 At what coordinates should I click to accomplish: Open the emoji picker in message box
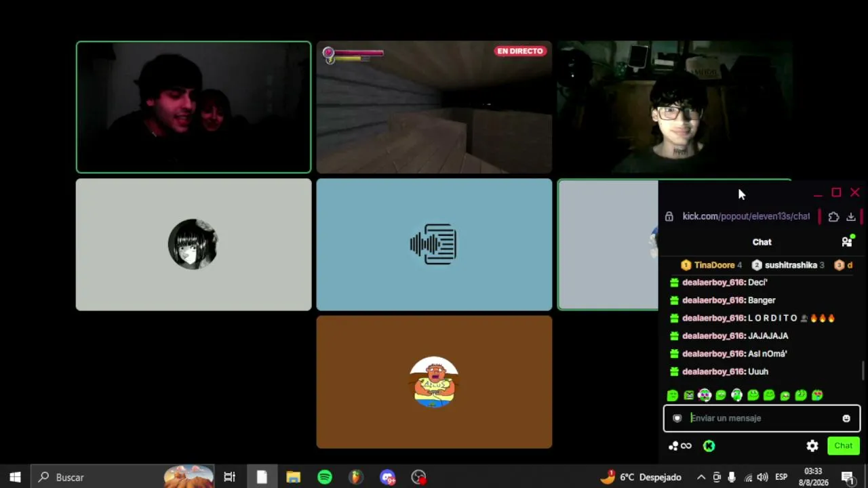click(846, 418)
